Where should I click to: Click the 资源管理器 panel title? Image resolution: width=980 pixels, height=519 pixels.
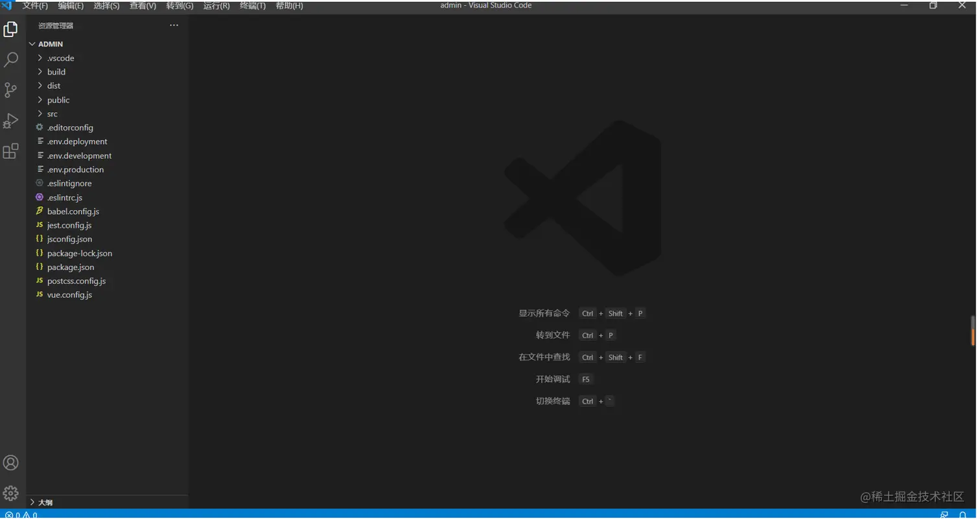pos(56,26)
